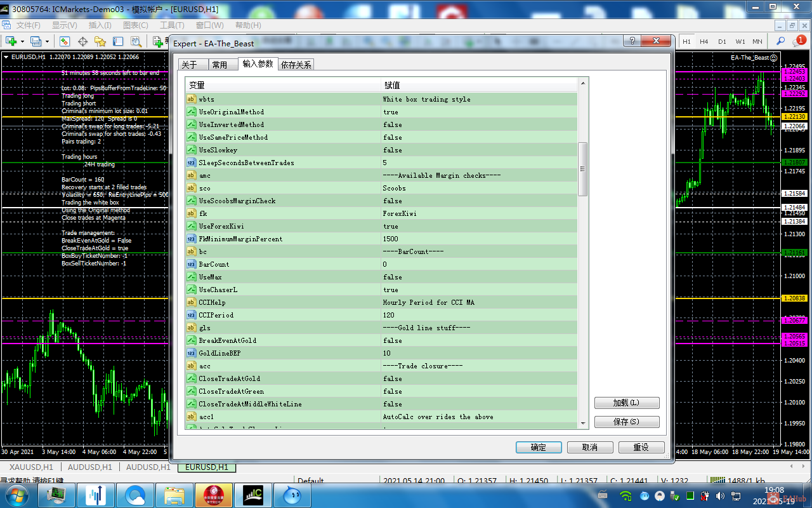Click the green Wi-Fi signal tray icon

pos(626,496)
